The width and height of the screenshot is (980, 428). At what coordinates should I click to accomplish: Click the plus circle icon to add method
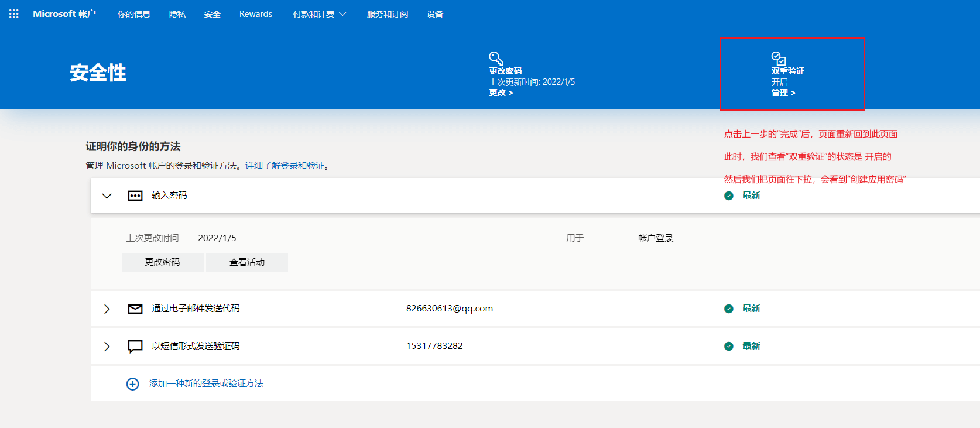(133, 384)
